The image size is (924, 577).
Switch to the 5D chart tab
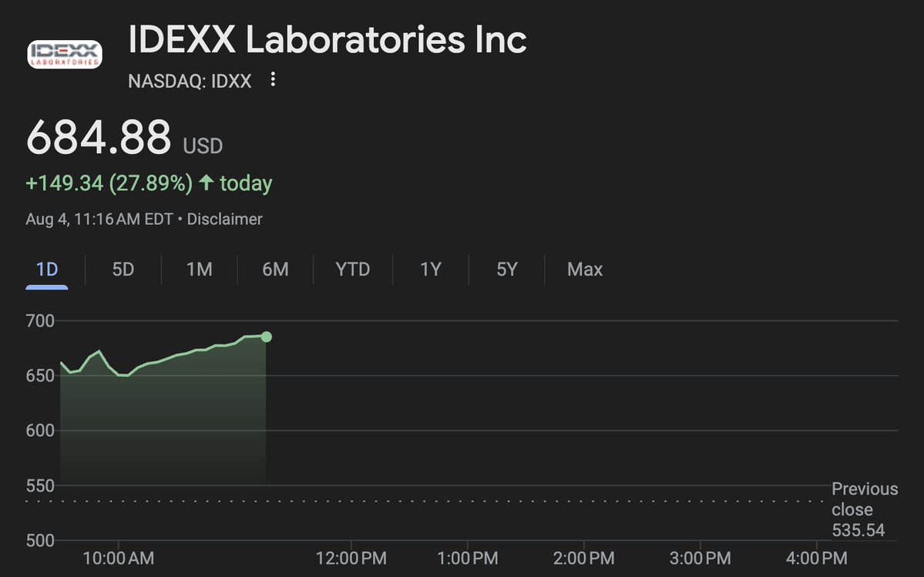click(x=123, y=270)
